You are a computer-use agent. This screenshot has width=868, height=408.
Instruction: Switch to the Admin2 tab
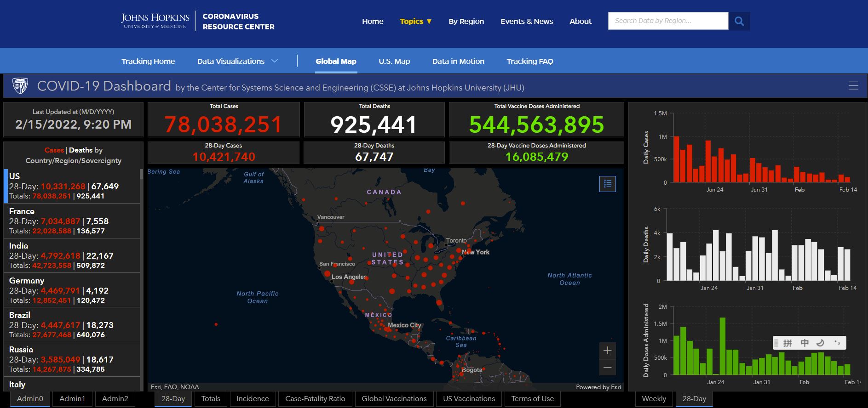(x=115, y=399)
